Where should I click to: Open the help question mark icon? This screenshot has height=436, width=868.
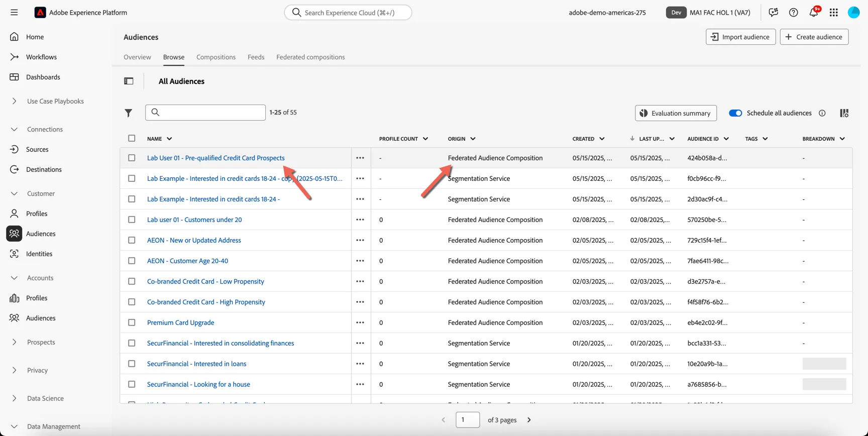793,13
